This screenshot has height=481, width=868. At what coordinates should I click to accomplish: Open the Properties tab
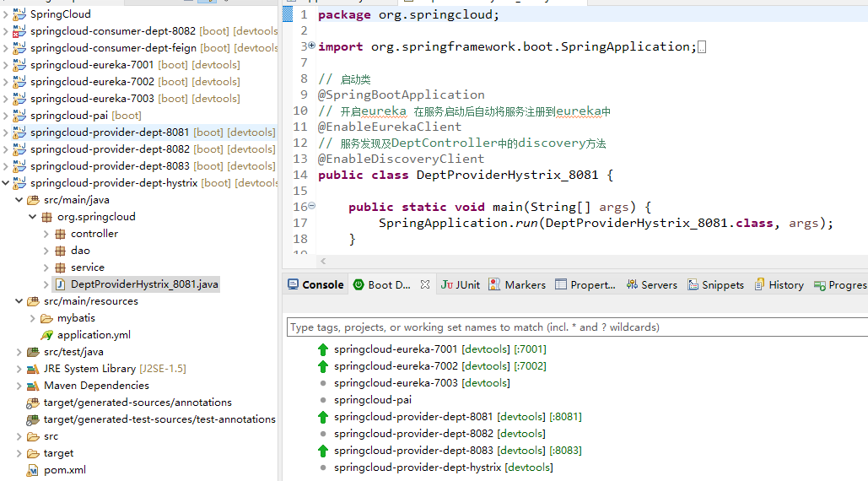pyautogui.click(x=585, y=284)
